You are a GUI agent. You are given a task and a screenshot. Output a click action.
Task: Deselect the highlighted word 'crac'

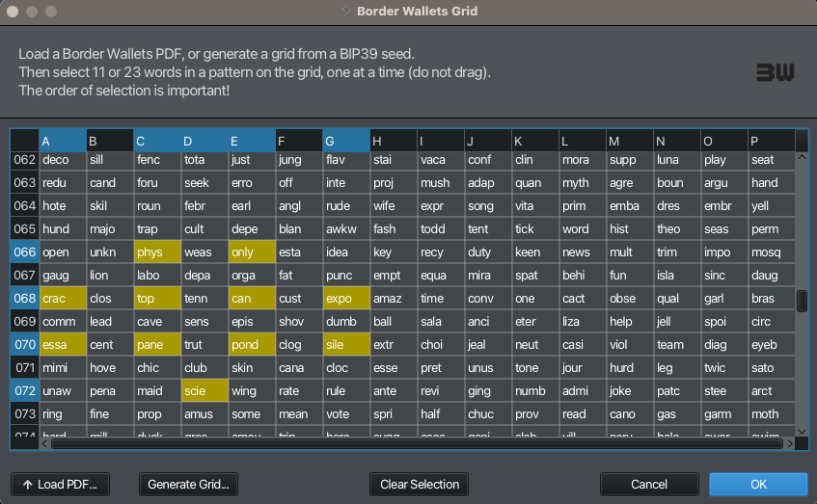point(63,299)
